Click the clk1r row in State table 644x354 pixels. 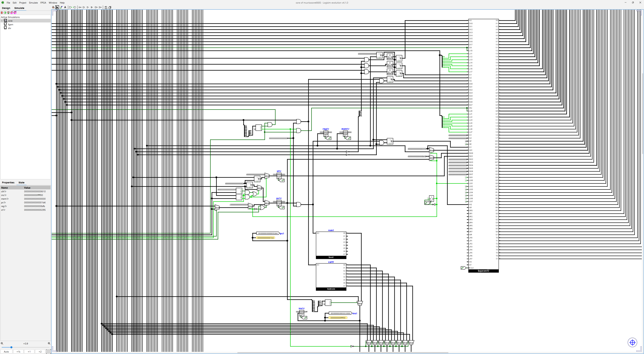click(x=25, y=191)
